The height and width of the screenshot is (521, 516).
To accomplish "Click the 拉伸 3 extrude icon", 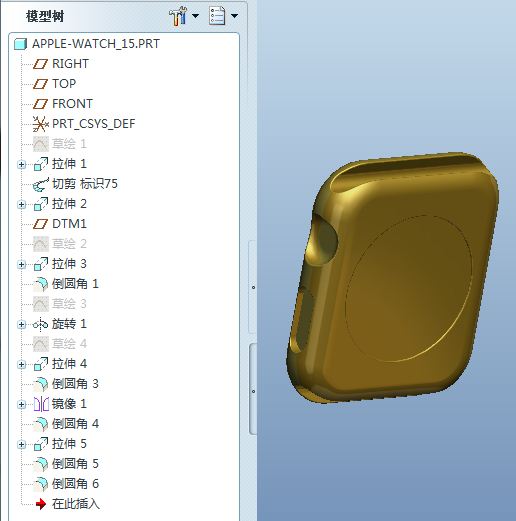I will [41, 264].
